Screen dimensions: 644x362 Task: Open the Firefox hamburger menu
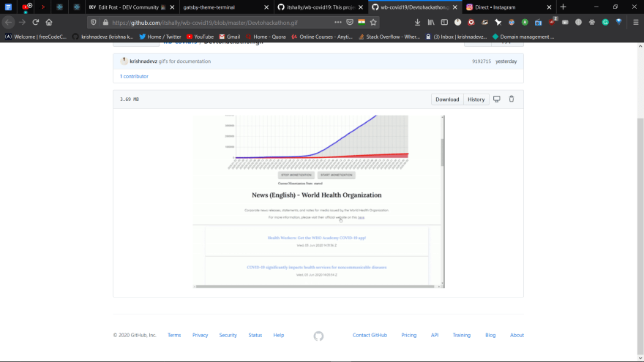(635, 22)
